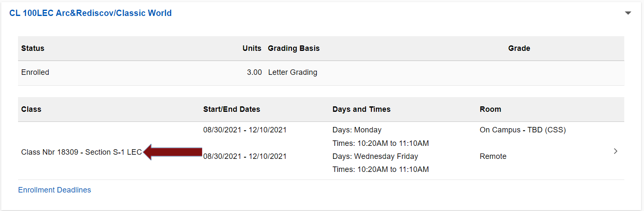This screenshot has width=644, height=211.
Task: Click the Days: Wednesday Friday meeting entry
Action: tap(375, 156)
